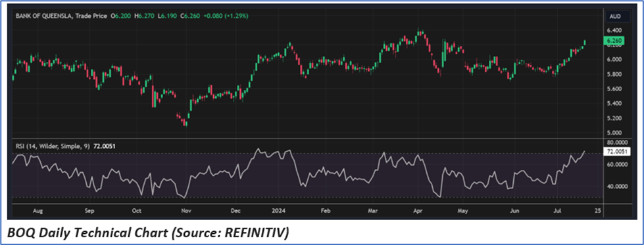Click the 6.260 current price tag

(615, 41)
